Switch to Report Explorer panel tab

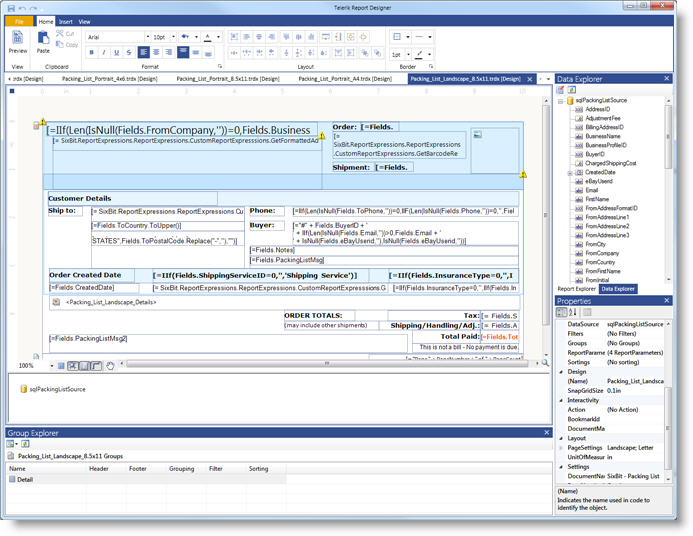click(576, 289)
